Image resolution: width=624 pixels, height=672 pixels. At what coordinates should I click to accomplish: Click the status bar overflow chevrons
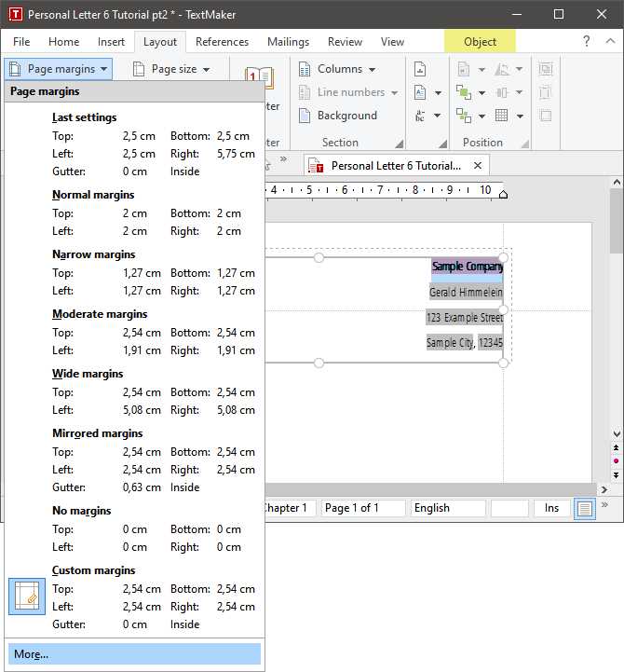[x=604, y=505]
